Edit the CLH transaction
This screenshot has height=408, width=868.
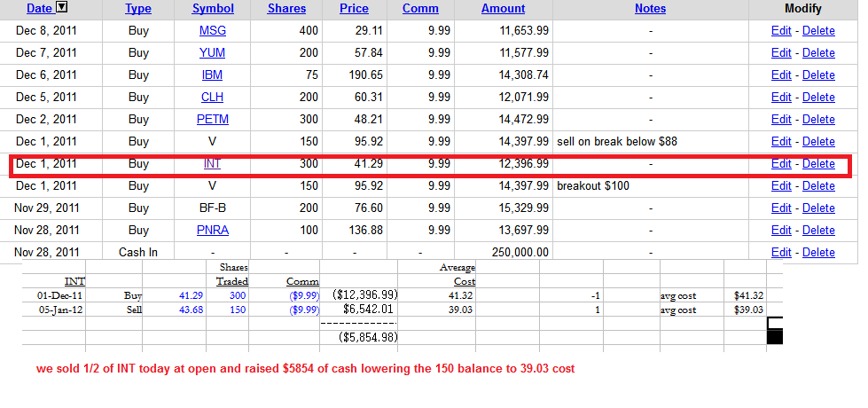[781, 98]
